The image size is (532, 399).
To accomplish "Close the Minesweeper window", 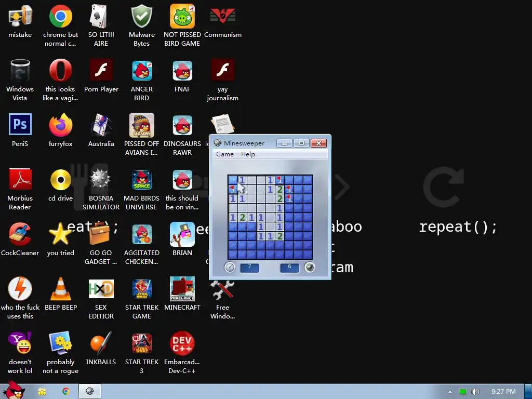I will [318, 143].
